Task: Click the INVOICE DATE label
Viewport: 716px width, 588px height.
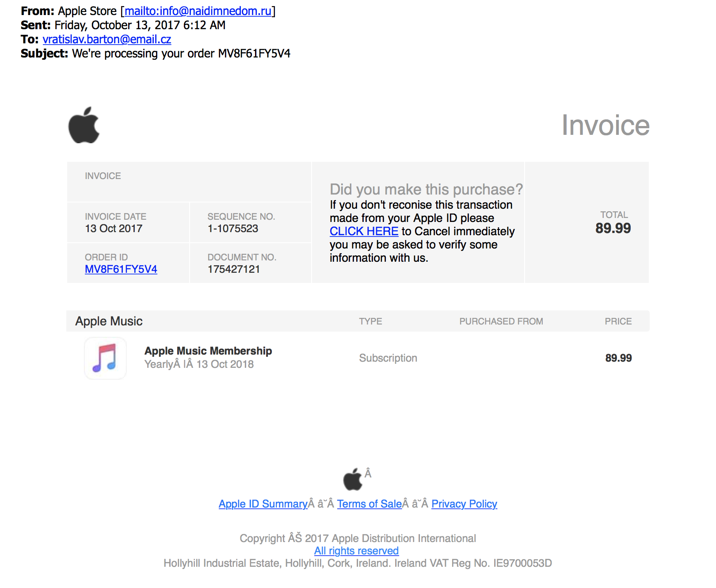Action: click(115, 217)
